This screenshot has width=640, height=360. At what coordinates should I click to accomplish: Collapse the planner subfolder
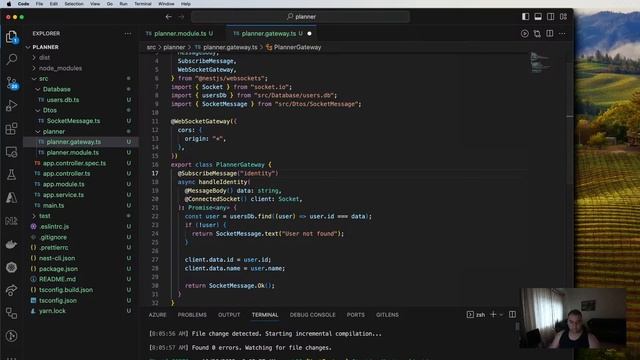(53, 131)
